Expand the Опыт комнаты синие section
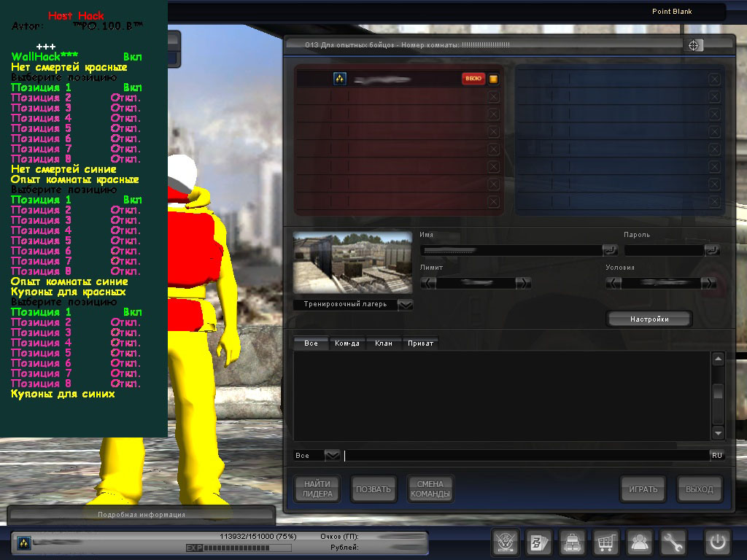Screen dimensions: 747x560 point(69,282)
